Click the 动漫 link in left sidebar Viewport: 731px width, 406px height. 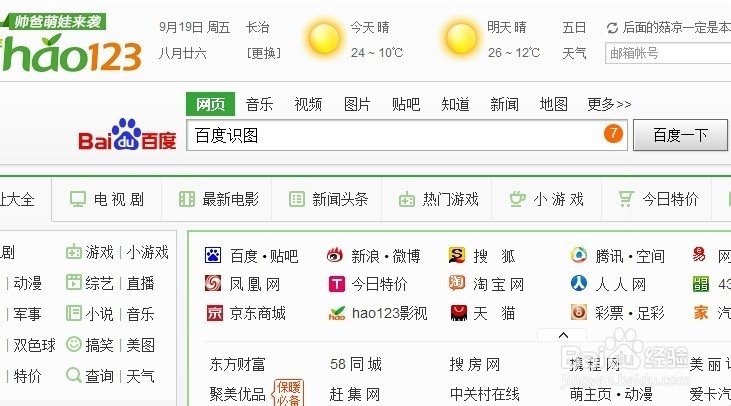point(28,283)
